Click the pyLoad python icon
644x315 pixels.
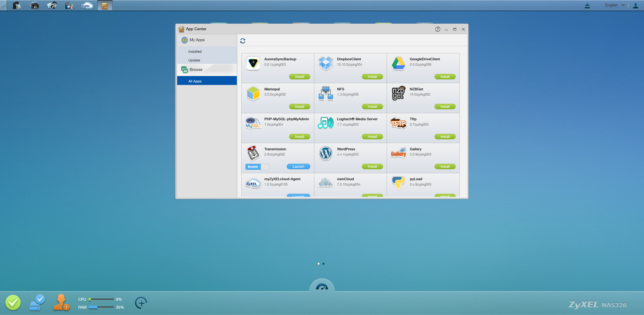398,183
